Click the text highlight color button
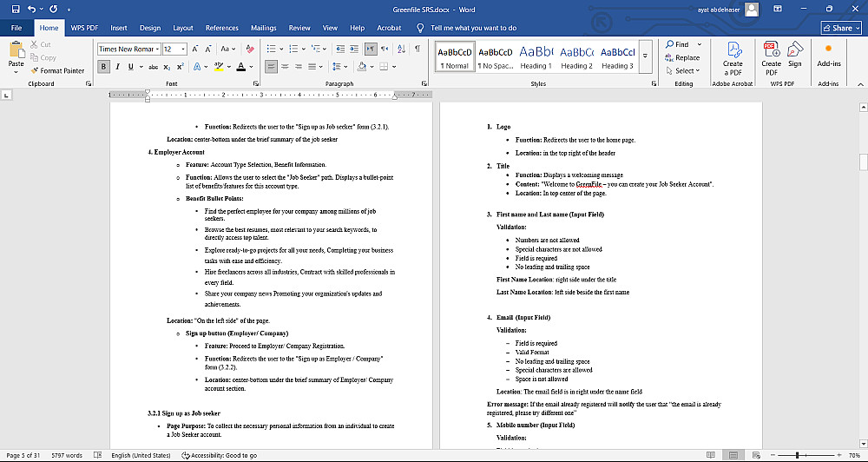868x462 pixels. click(x=218, y=67)
